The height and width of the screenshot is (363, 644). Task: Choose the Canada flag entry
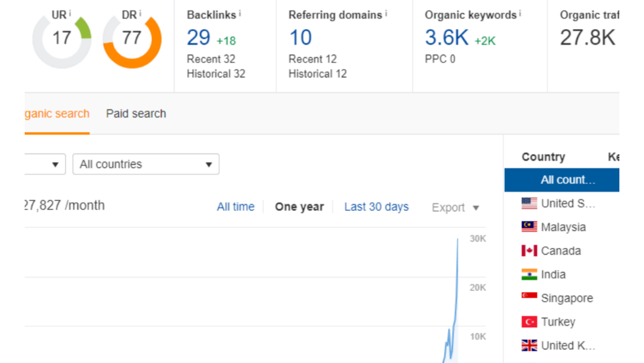[x=562, y=251]
